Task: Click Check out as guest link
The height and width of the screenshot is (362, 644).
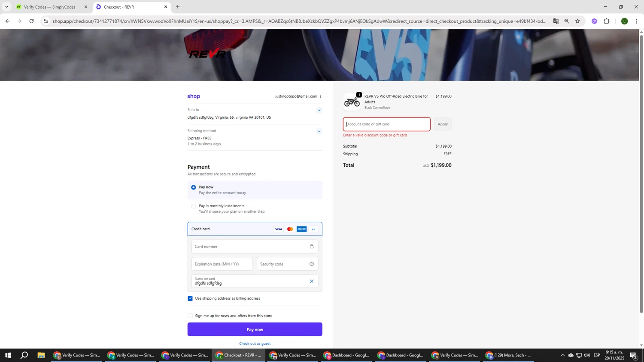Action: pos(255,344)
